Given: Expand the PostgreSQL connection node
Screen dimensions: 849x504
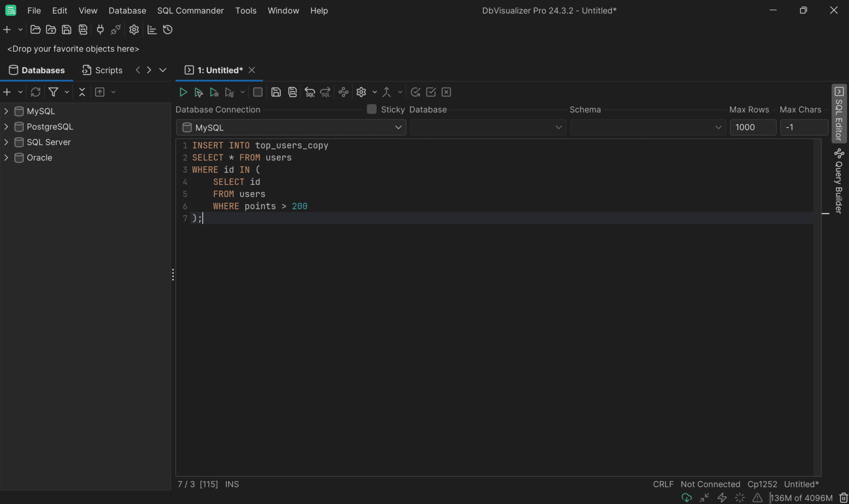Looking at the screenshot, I should click(6, 126).
